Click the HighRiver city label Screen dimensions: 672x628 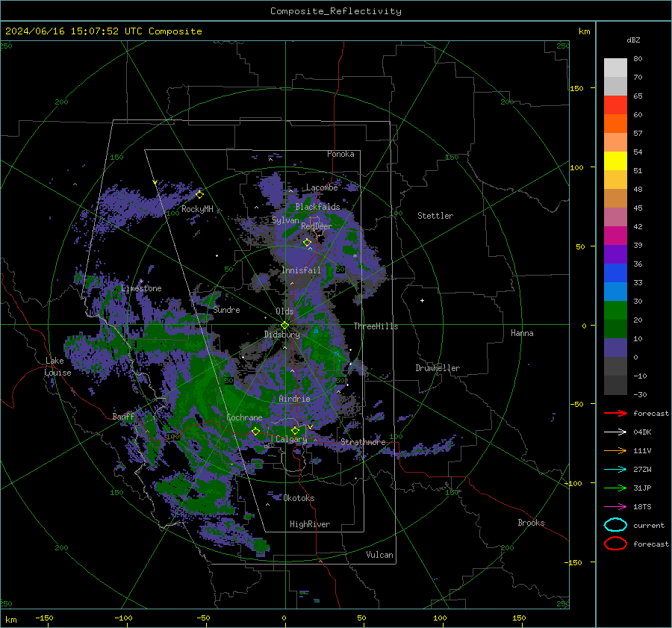310,524
